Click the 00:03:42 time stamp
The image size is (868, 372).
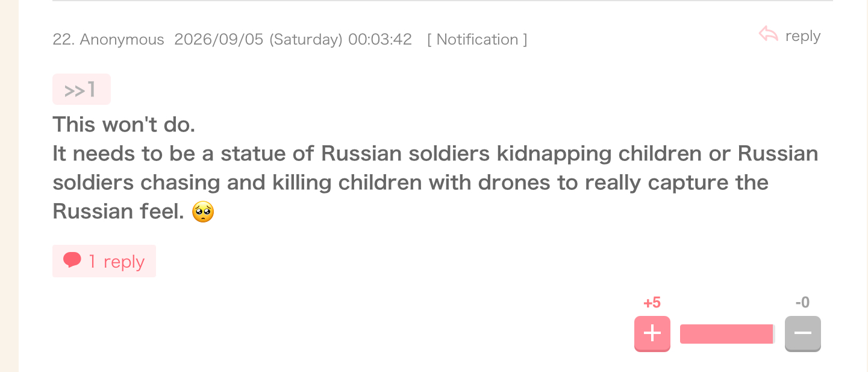point(380,40)
